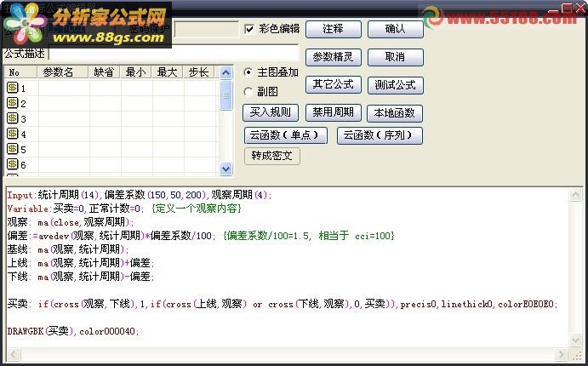Click colorE0E0E0 in the code
Image resolution: width=588 pixels, height=366 pixels.
click(x=527, y=304)
